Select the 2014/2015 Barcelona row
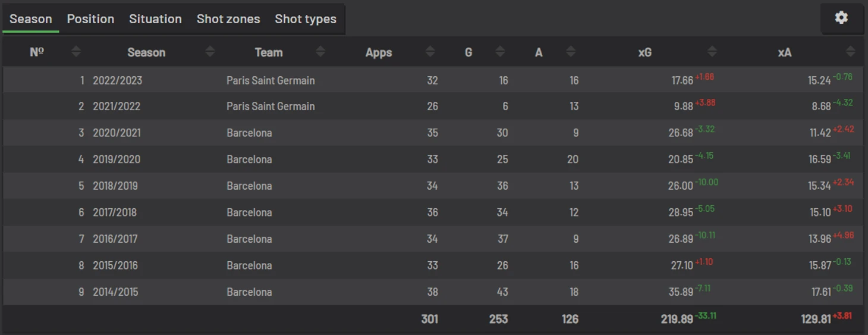The height and width of the screenshot is (335, 868). 433,292
